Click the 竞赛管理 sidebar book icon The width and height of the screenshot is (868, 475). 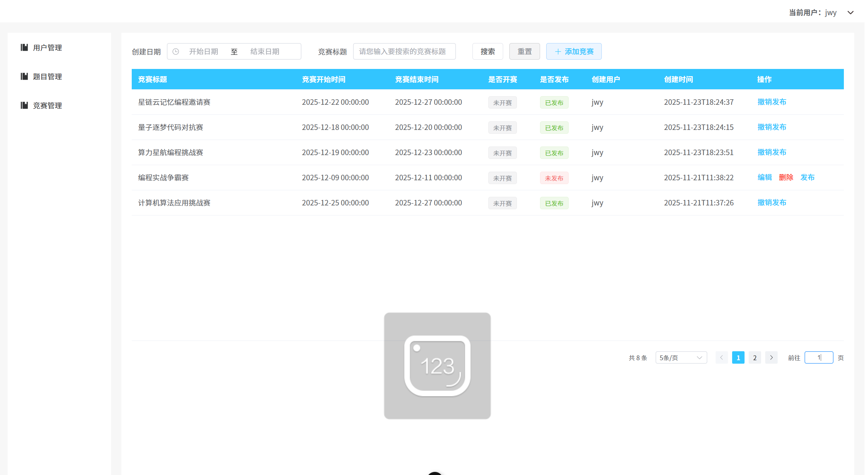(24, 105)
